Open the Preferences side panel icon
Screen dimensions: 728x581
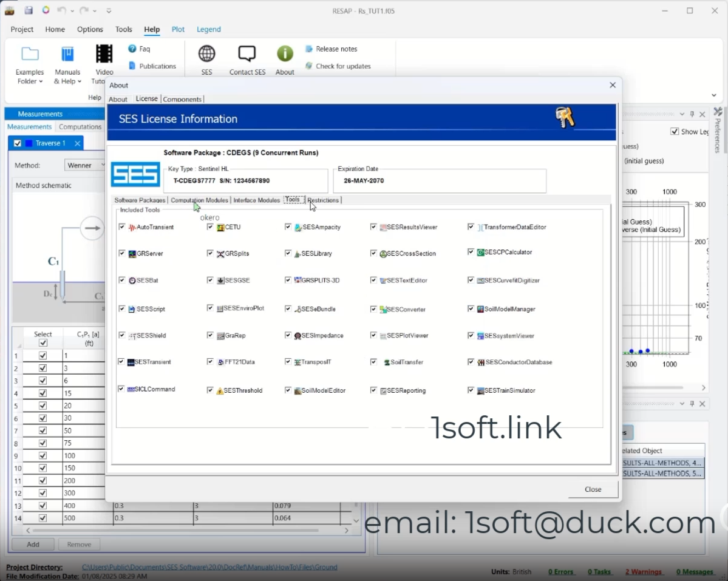pos(718,112)
